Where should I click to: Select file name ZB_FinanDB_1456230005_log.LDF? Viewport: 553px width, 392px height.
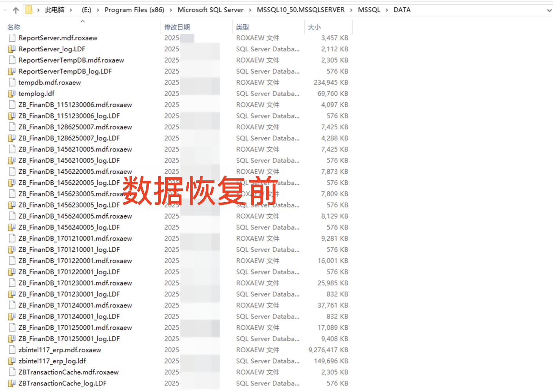click(x=69, y=205)
